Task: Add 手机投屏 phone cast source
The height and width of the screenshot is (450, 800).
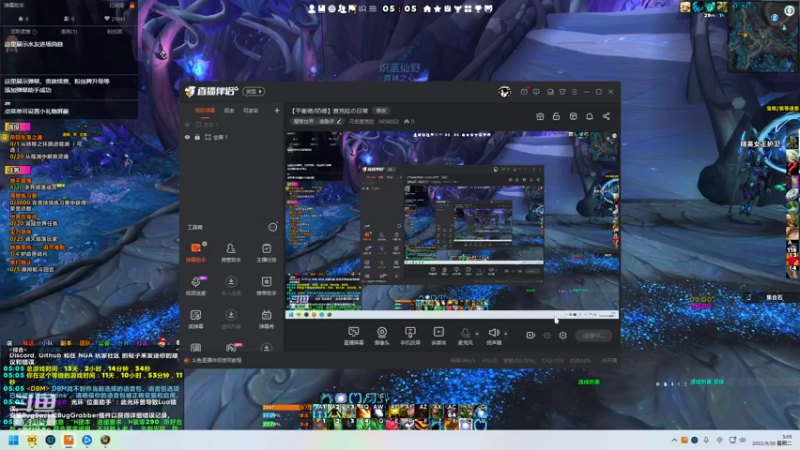Action: (x=410, y=336)
